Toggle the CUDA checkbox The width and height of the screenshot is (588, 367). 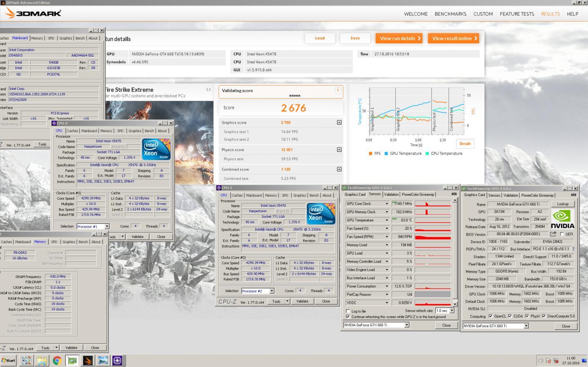[509, 316]
